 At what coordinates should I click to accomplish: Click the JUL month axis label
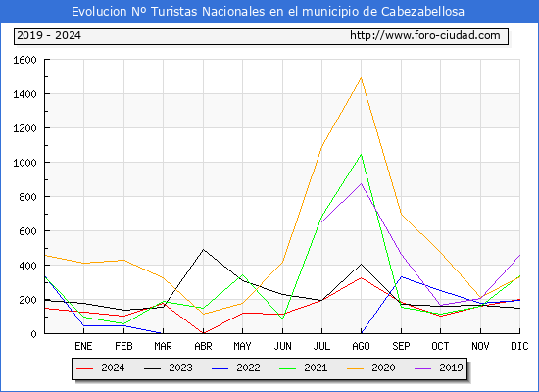point(321,346)
